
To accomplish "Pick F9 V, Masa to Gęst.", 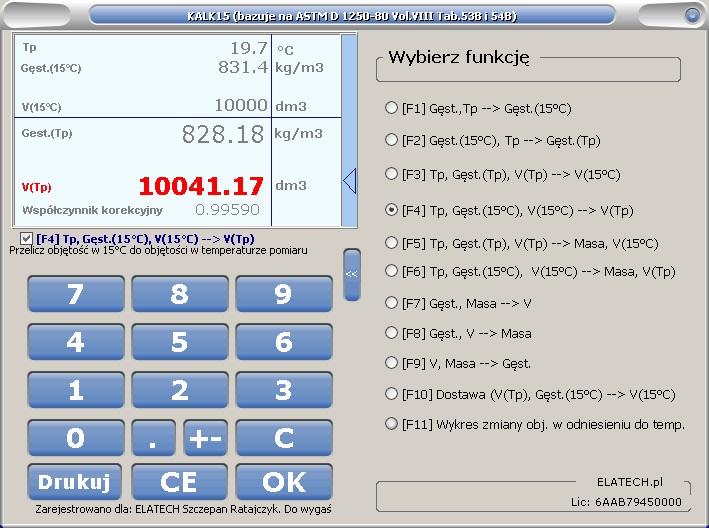I will coord(458,363).
